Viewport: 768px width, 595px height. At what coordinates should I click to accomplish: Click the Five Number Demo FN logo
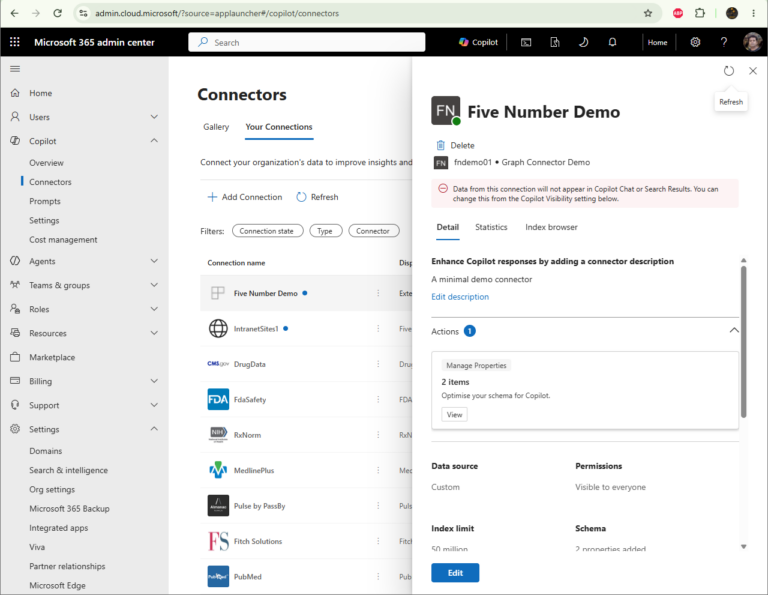446,111
